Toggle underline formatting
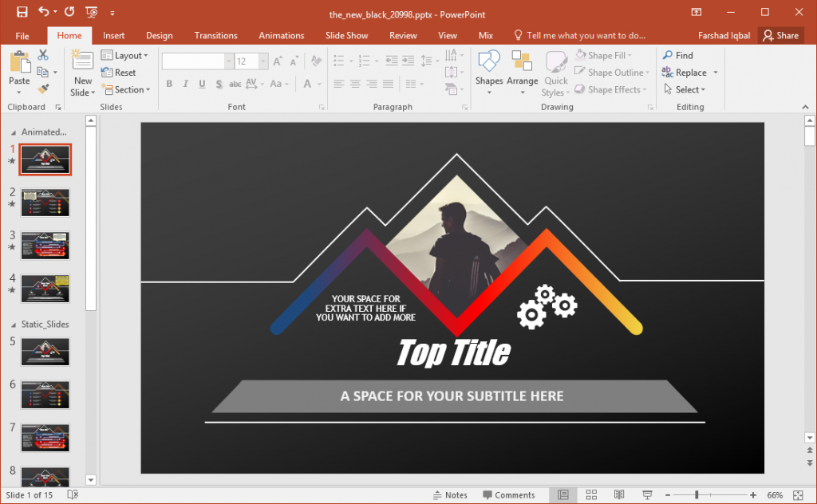This screenshot has width=817, height=504. point(200,83)
